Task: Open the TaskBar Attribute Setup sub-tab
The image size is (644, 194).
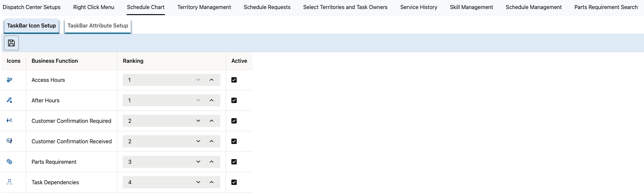Action: (x=98, y=26)
